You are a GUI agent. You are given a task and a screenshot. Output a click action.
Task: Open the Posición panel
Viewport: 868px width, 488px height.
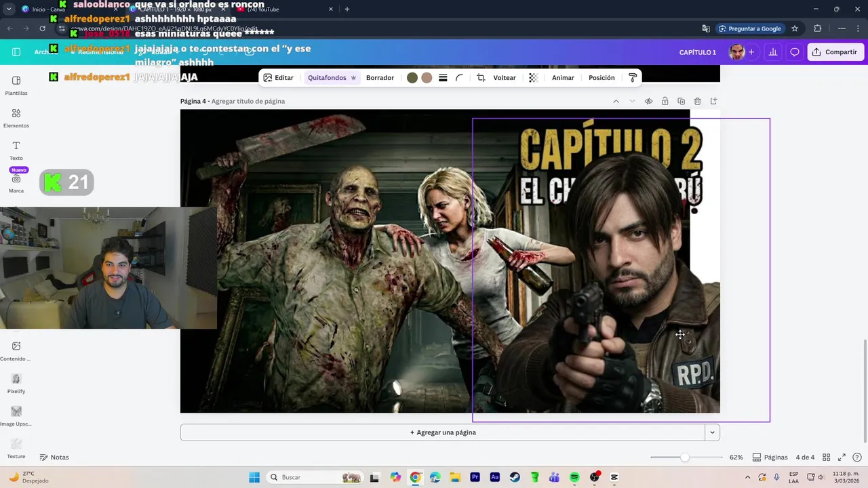click(x=601, y=78)
